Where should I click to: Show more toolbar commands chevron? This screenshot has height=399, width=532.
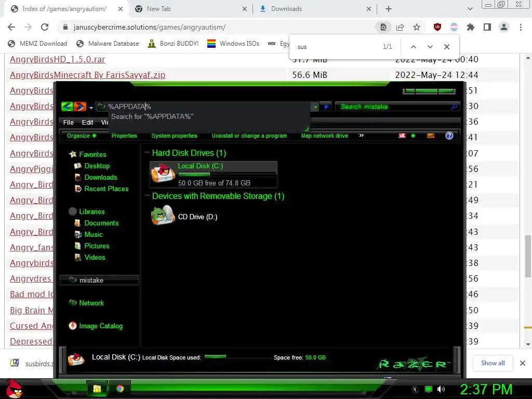pyautogui.click(x=362, y=136)
